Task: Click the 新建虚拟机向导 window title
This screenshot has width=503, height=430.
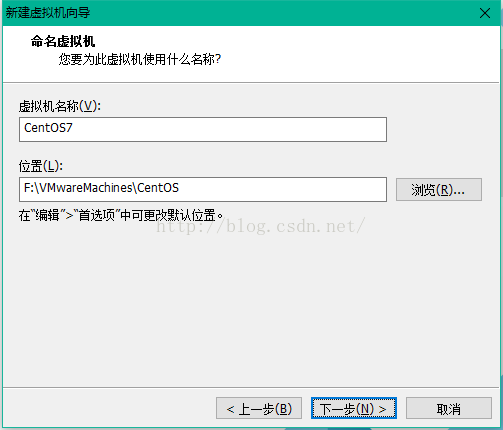Action: [48, 13]
